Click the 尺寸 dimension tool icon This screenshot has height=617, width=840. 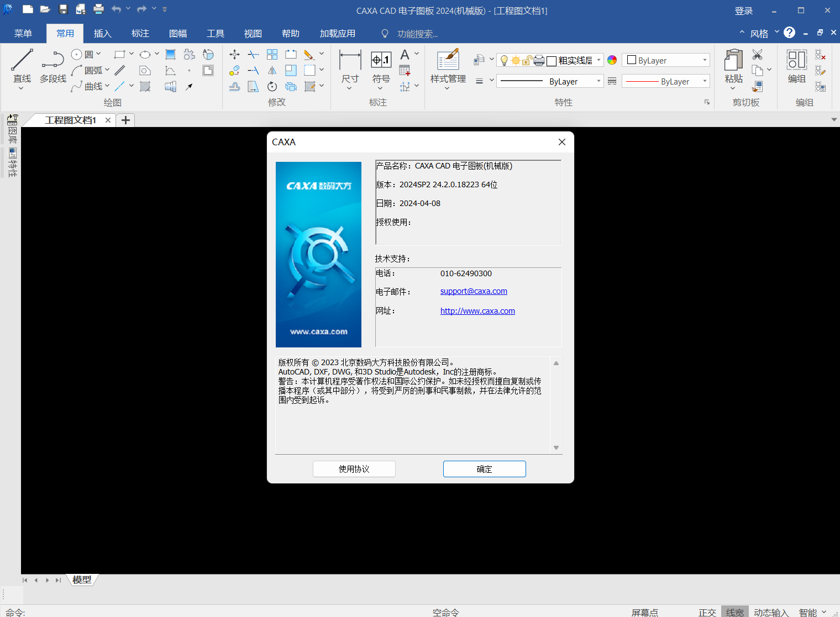[350, 61]
